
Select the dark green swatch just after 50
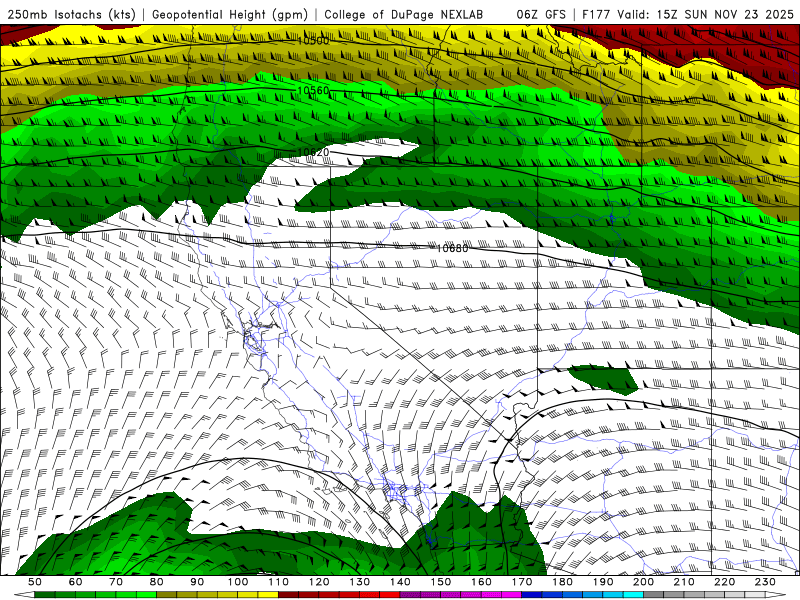coord(45,595)
